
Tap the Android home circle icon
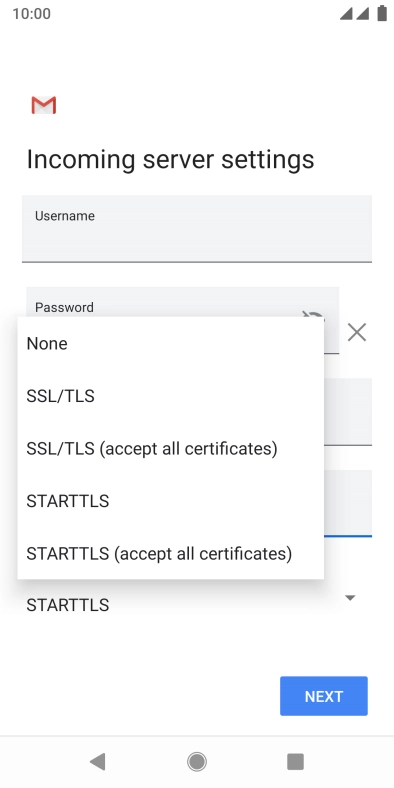point(197,762)
